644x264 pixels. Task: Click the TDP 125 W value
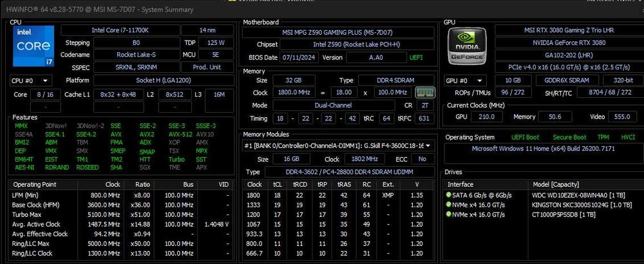coord(216,42)
